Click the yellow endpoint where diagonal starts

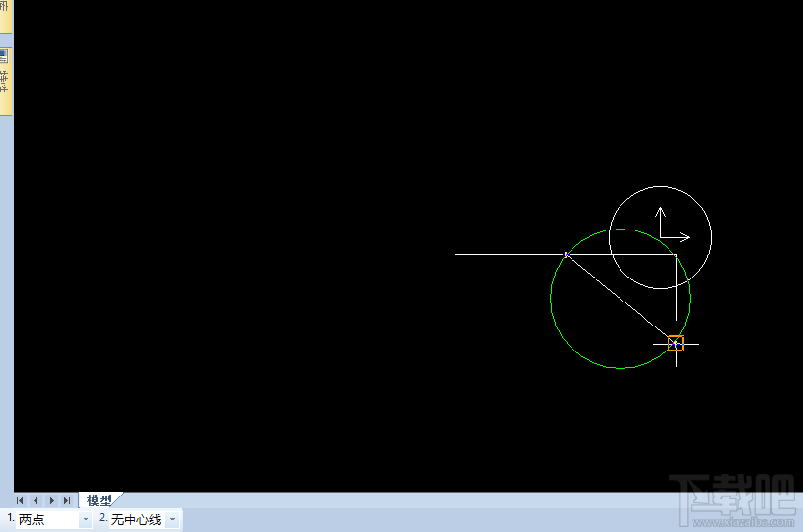coord(566,254)
